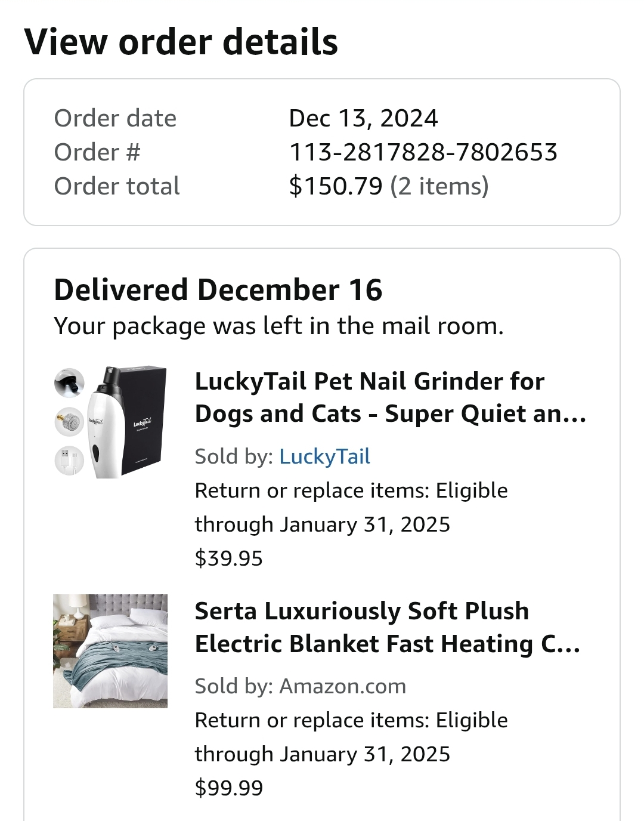Tap blanket return eligibility text

point(351,737)
